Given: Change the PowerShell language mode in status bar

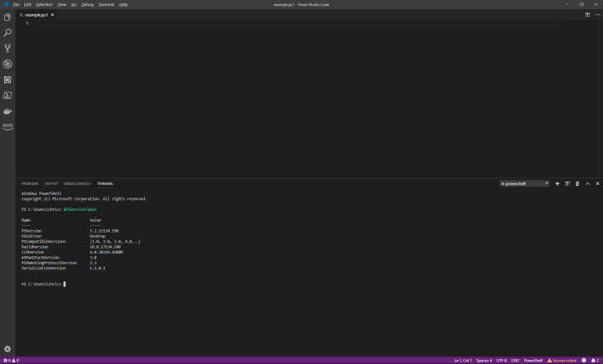Looking at the screenshot, I should point(533,361).
